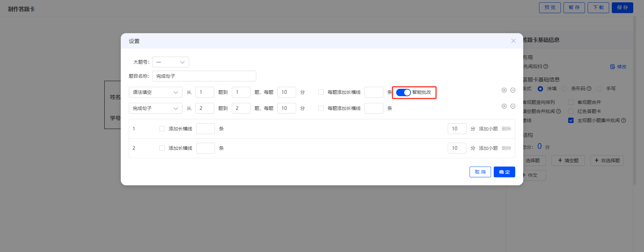Click the 取消 button
644x252 pixels.
click(x=480, y=172)
